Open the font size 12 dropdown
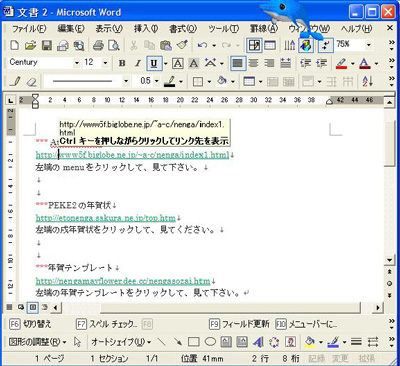Image resolution: width=400 pixels, height=366 pixels. (105, 63)
